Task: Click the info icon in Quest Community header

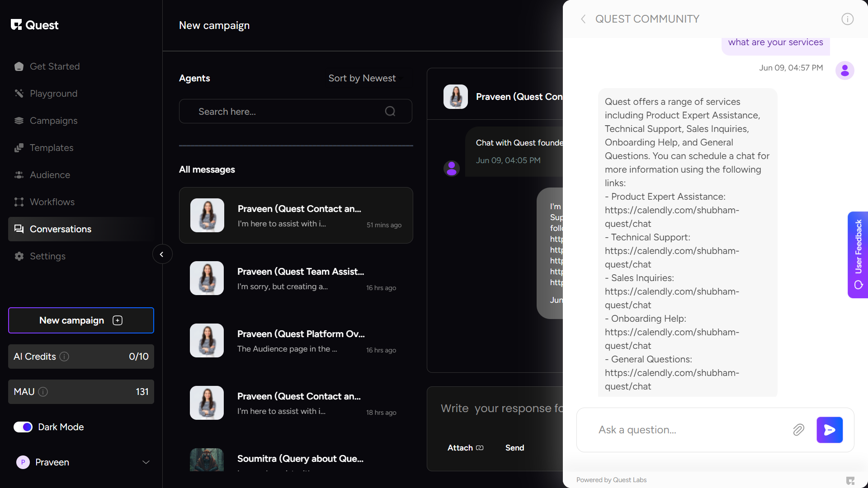Action: [x=847, y=19]
